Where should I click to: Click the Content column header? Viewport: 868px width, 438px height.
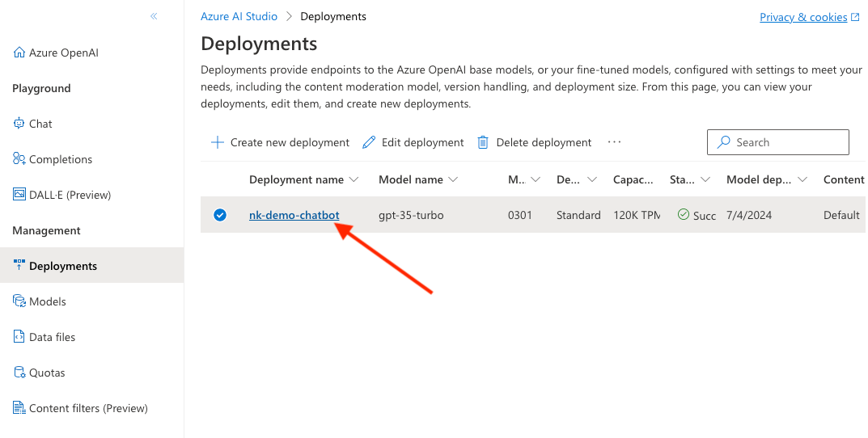(844, 179)
